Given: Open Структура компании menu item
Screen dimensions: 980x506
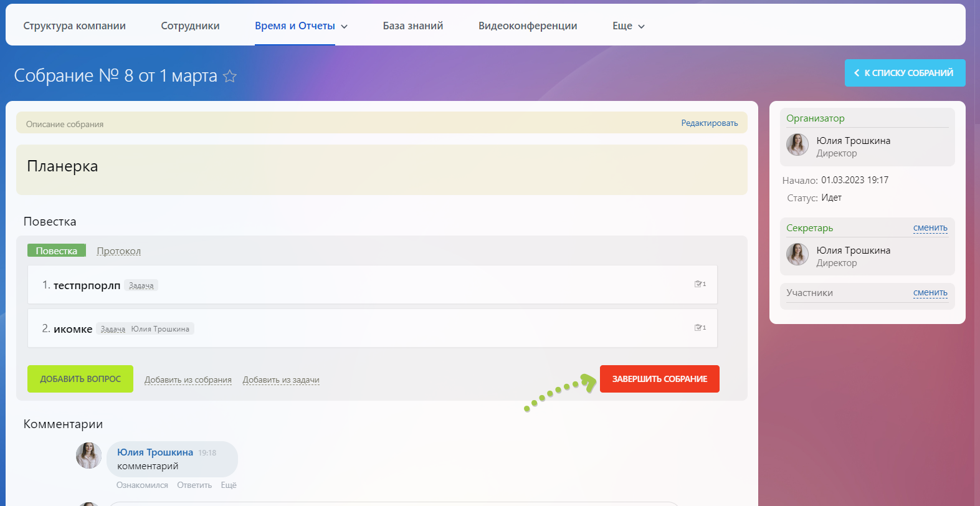Looking at the screenshot, I should coord(75,26).
